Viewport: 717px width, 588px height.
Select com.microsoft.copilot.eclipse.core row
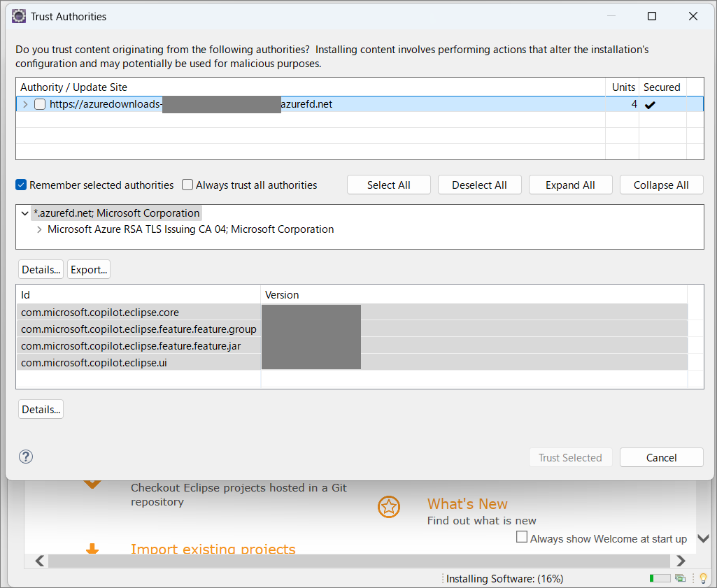[352, 312]
